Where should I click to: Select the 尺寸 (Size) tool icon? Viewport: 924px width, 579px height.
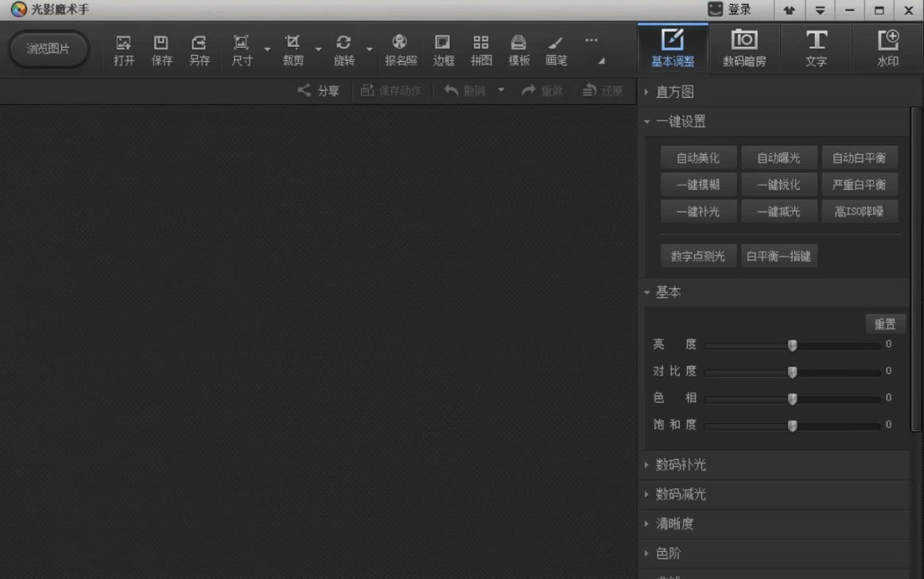[241, 43]
